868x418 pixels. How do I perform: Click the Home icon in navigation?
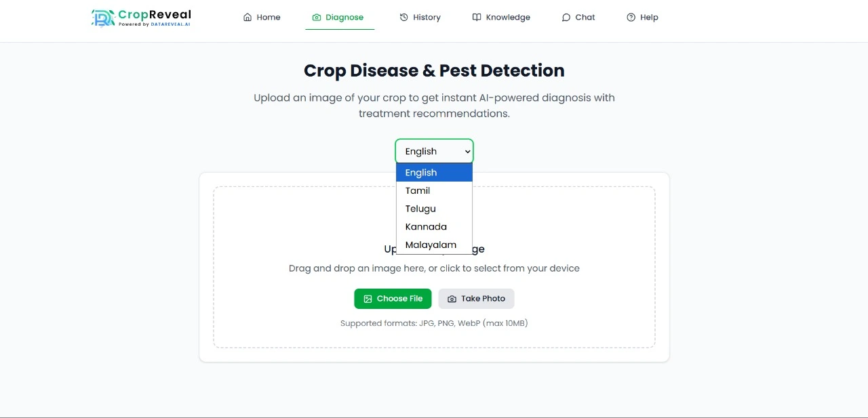pyautogui.click(x=247, y=17)
